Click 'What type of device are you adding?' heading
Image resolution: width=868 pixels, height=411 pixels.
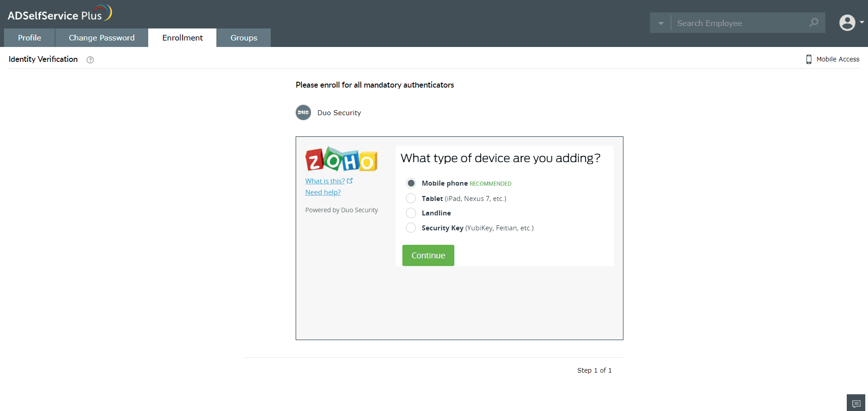(x=500, y=158)
